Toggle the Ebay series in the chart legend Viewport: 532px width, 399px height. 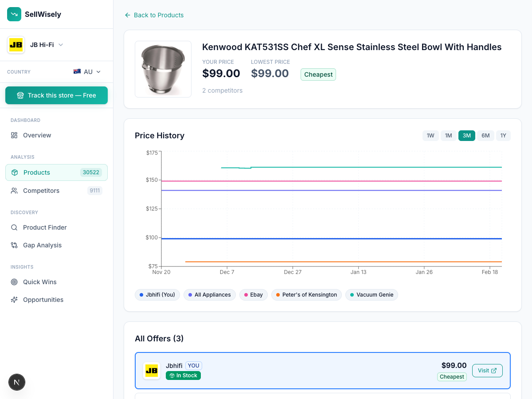point(253,295)
